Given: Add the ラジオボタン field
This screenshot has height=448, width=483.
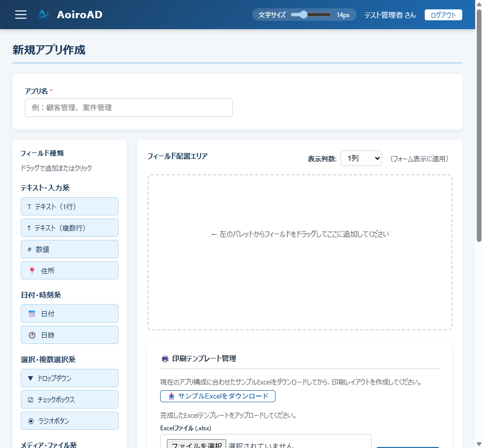Looking at the screenshot, I should (70, 420).
